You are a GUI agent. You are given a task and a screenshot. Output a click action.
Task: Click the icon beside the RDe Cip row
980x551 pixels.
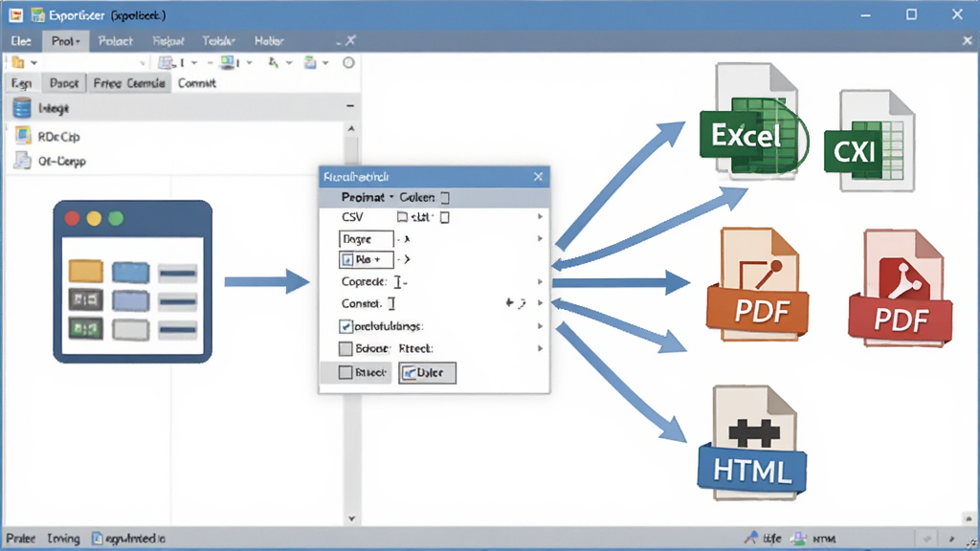23,136
